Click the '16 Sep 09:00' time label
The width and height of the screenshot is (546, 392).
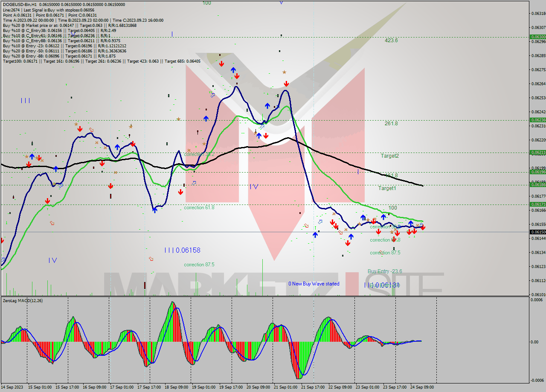tap(94, 387)
